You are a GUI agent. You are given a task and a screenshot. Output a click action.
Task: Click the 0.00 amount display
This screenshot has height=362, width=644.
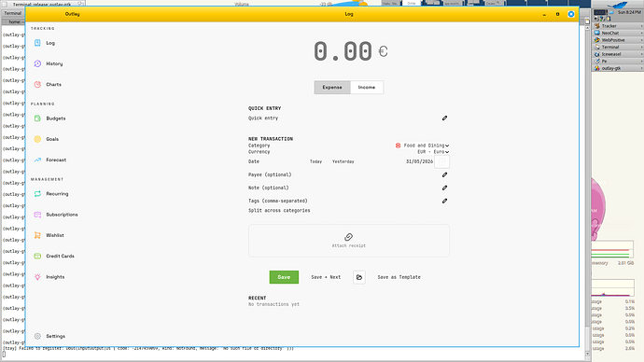[x=343, y=51]
